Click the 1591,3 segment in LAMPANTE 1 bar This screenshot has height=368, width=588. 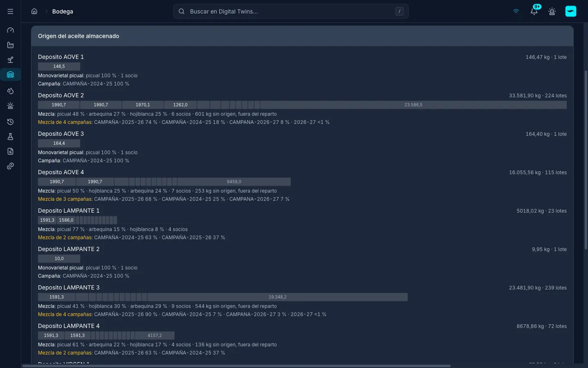(x=47, y=220)
